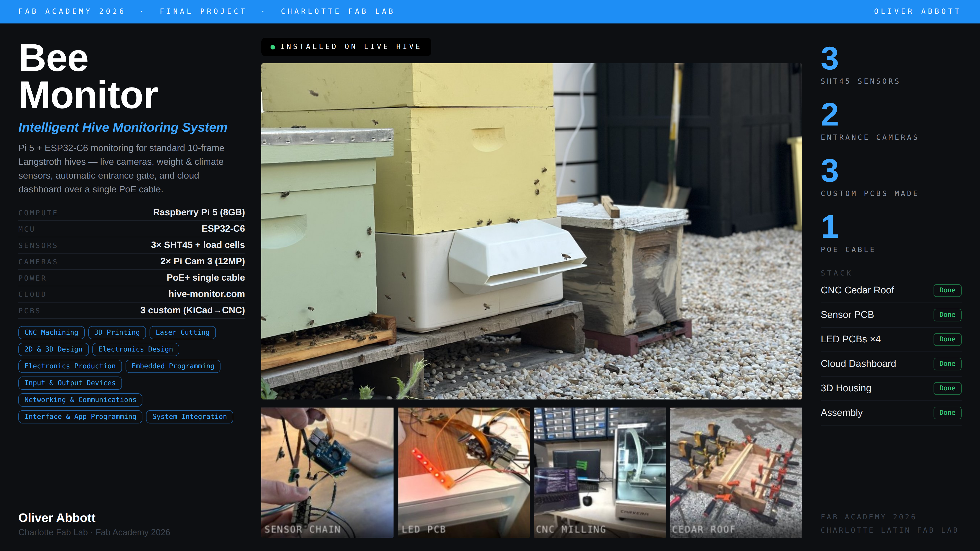Click the 2× Pi Cam 3 (12MP) value
The width and height of the screenshot is (980, 551).
click(202, 261)
